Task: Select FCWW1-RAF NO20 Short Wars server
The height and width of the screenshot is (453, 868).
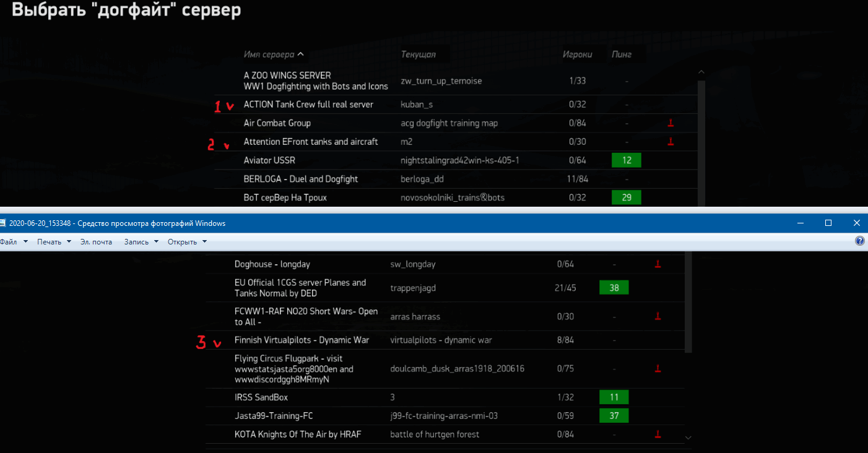Action: (x=445, y=316)
